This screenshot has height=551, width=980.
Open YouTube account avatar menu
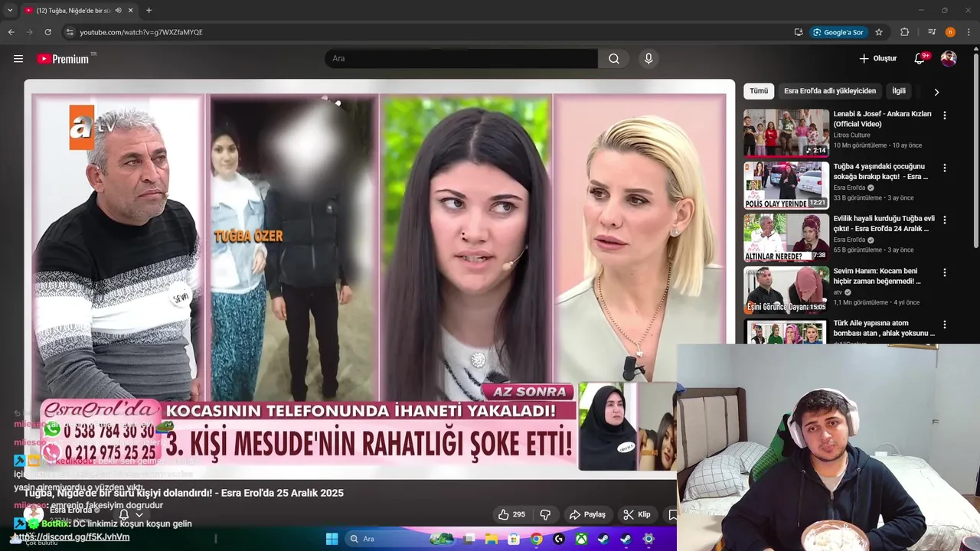[949, 59]
